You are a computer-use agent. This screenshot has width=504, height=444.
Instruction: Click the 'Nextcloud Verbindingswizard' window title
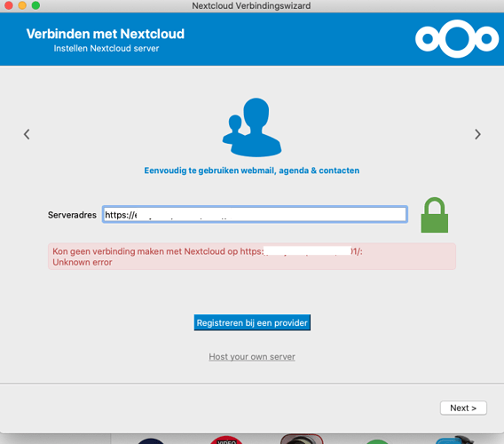251,6
